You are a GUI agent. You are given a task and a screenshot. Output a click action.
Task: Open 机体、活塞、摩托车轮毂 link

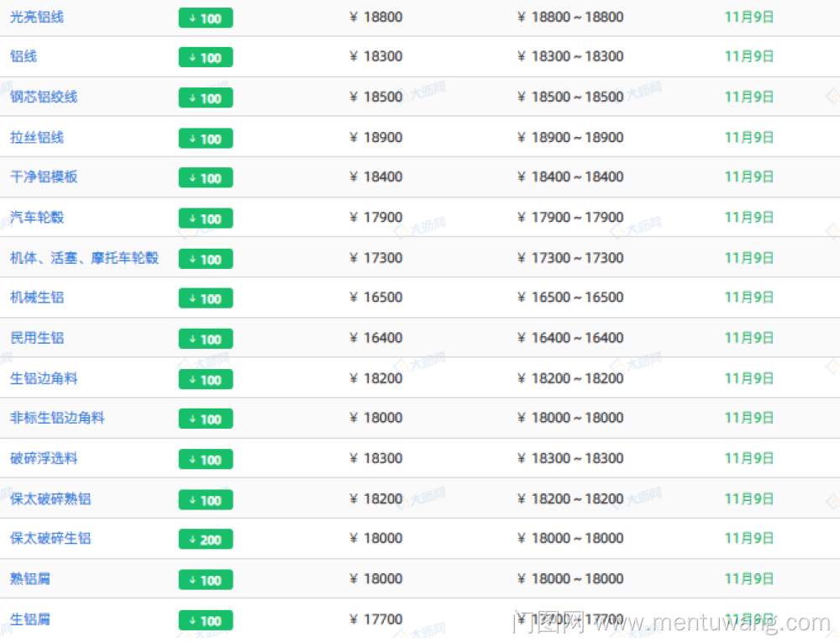tap(84, 257)
